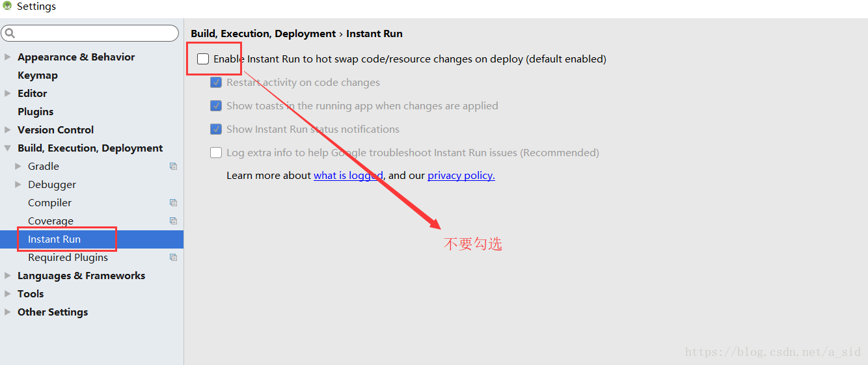Select Debugger label in tree

click(x=52, y=185)
